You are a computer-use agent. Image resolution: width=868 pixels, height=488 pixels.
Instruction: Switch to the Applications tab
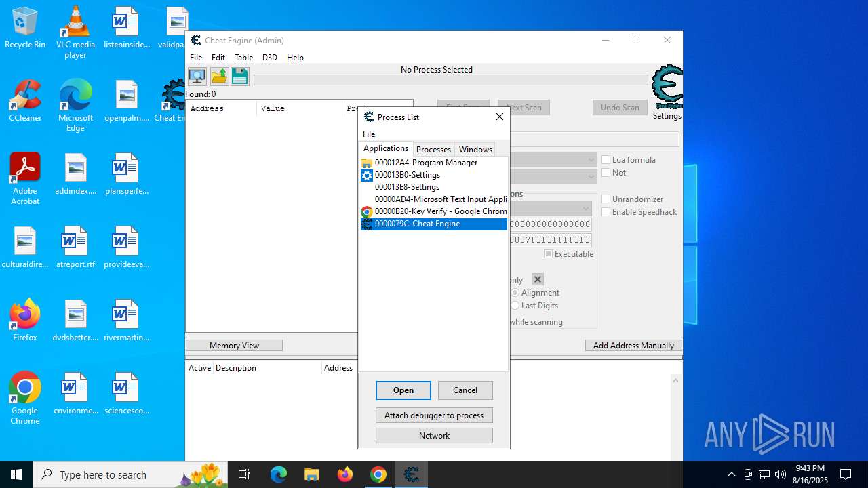coord(386,148)
